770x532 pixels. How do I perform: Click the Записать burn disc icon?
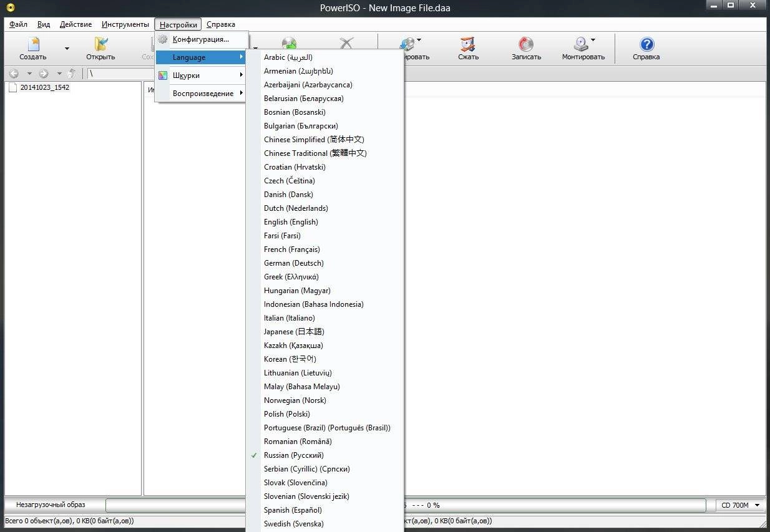526,44
